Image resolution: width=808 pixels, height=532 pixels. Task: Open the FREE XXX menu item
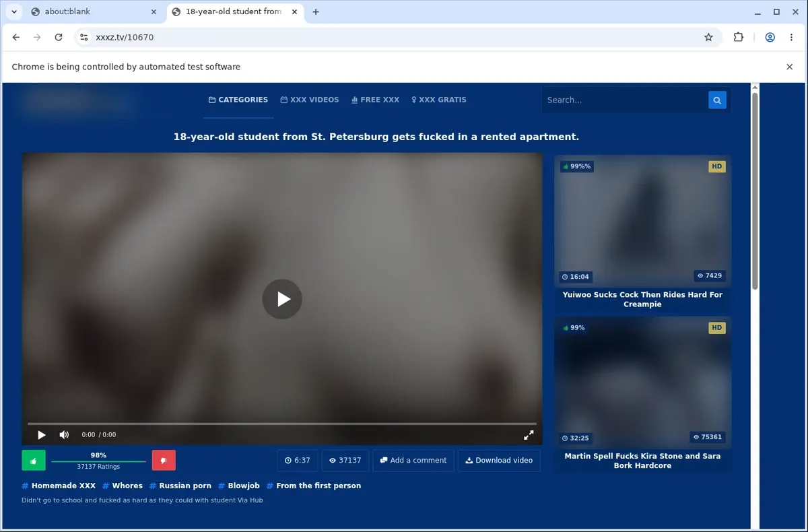375,100
